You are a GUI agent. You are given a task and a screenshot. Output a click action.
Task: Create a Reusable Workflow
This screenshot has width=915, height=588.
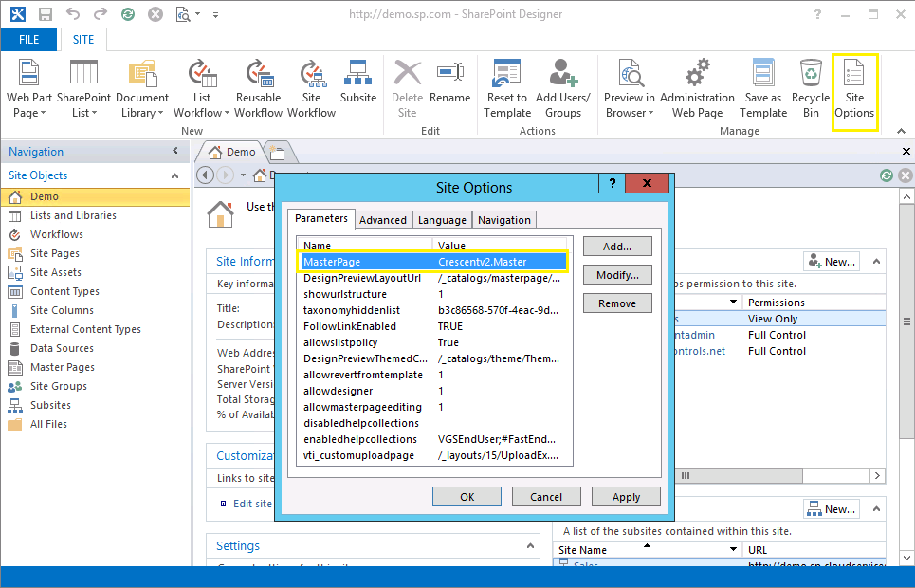pos(258,89)
